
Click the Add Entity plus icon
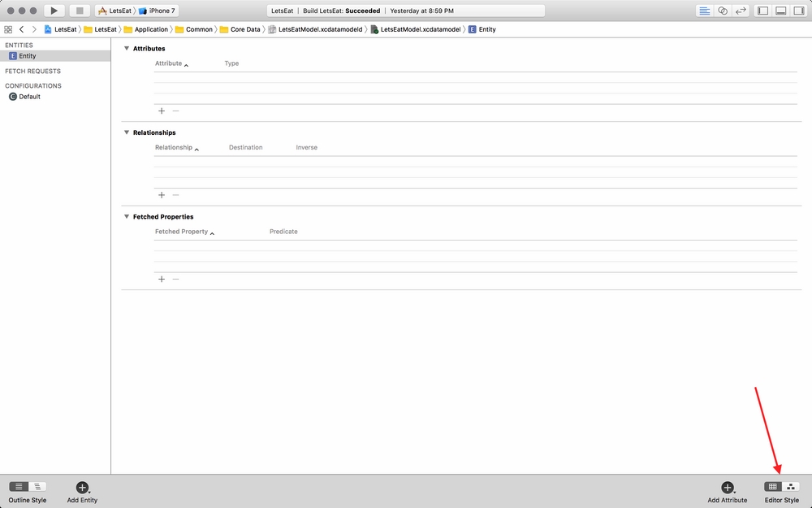pos(82,487)
